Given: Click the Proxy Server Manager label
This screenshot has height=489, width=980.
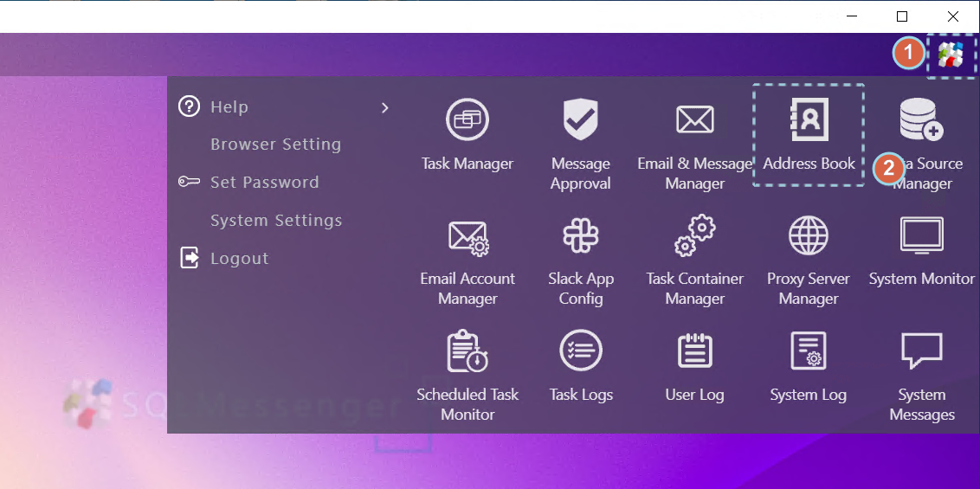Looking at the screenshot, I should pos(808,288).
